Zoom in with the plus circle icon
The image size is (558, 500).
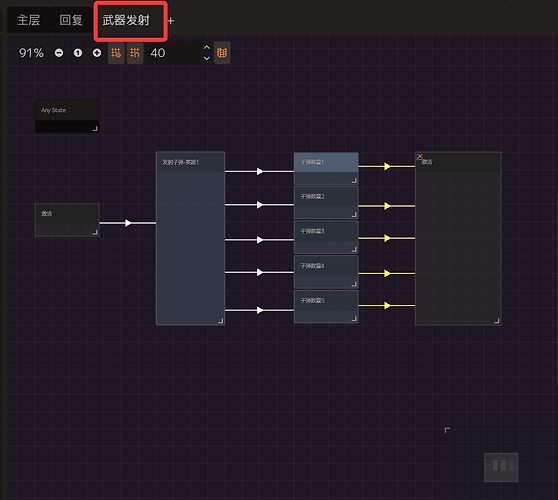(x=97, y=53)
